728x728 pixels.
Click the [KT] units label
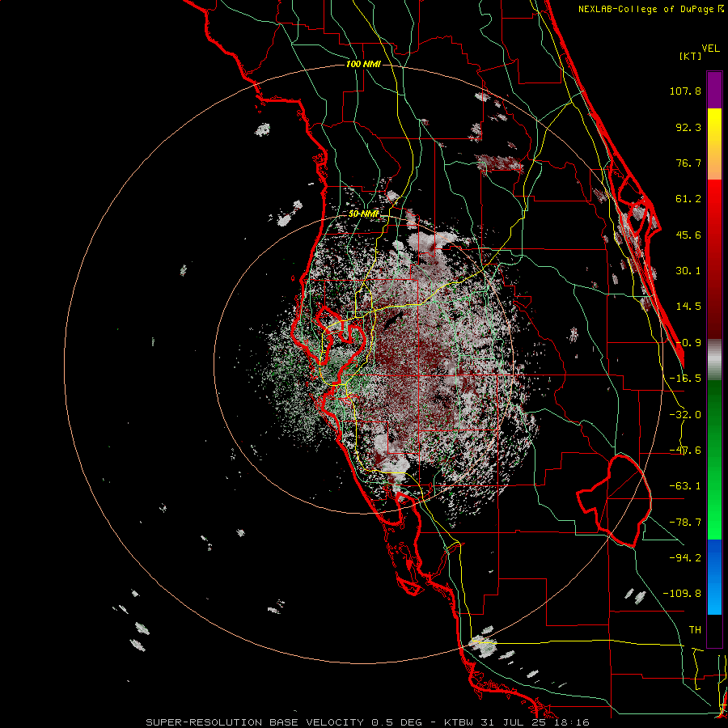click(x=691, y=56)
